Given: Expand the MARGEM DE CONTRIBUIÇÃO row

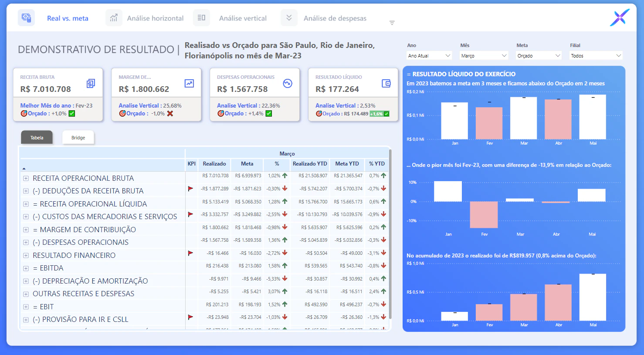Looking at the screenshot, I should tap(26, 230).
